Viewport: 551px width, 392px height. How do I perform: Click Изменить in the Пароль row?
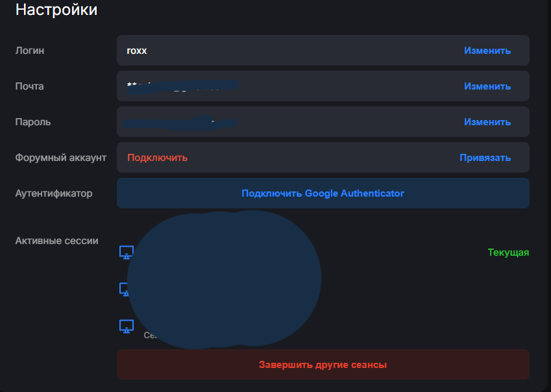(487, 122)
